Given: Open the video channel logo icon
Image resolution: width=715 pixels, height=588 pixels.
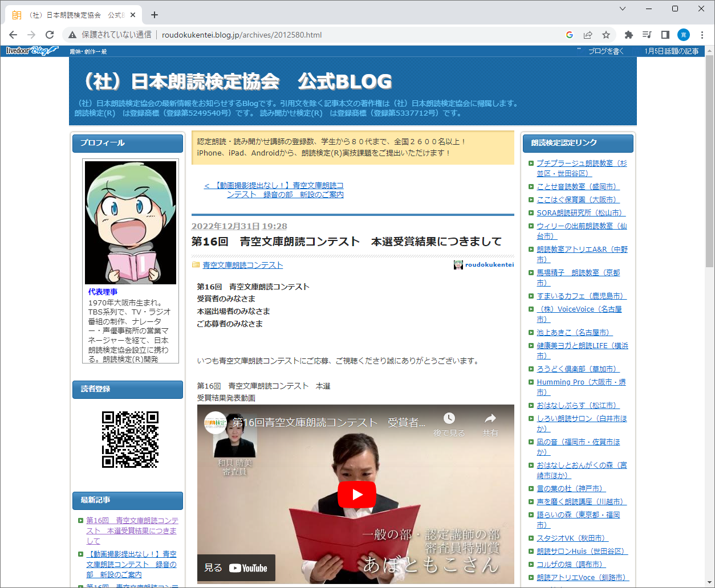Looking at the screenshot, I should point(216,422).
